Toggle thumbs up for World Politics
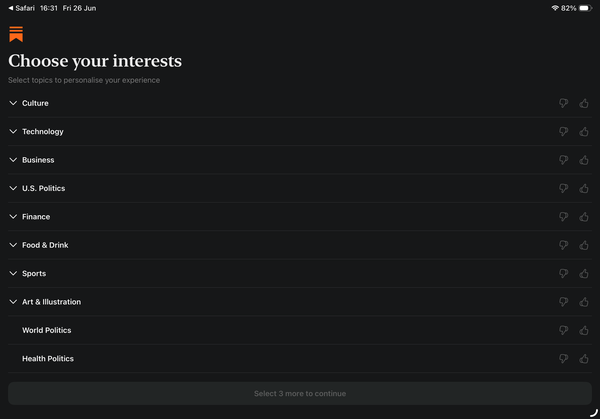The image size is (600, 419). [x=584, y=330]
